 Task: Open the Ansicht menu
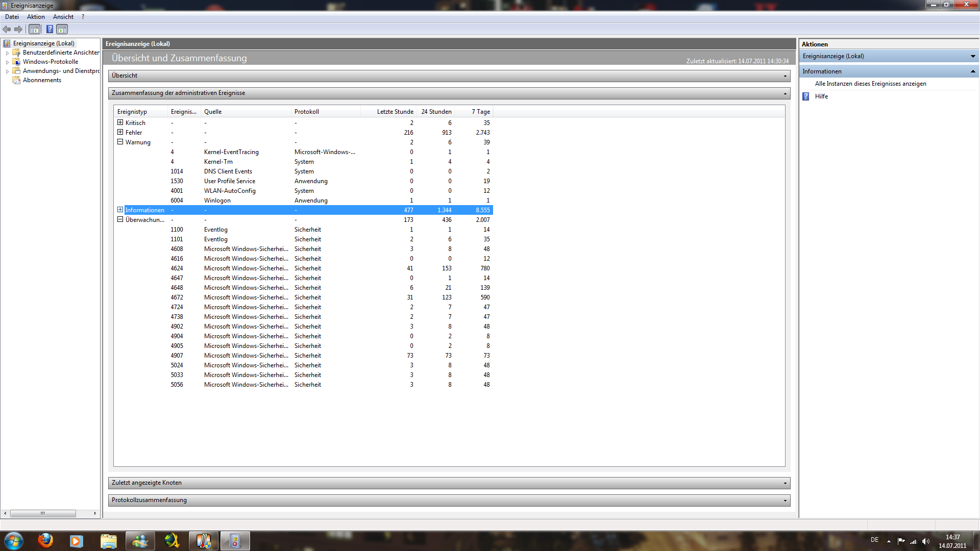[63, 17]
